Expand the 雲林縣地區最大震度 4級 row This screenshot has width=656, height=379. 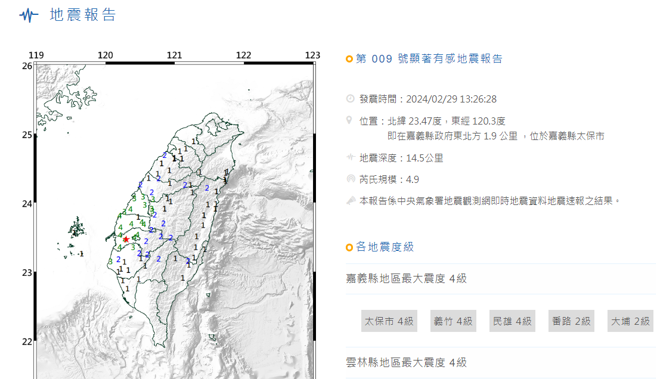click(501, 362)
